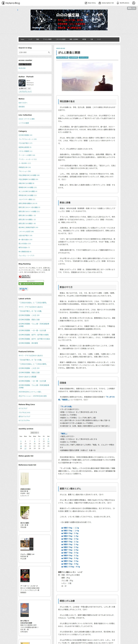Open 告知 in navigation bar
Screen dimensions: 138x644
(38, 39)
